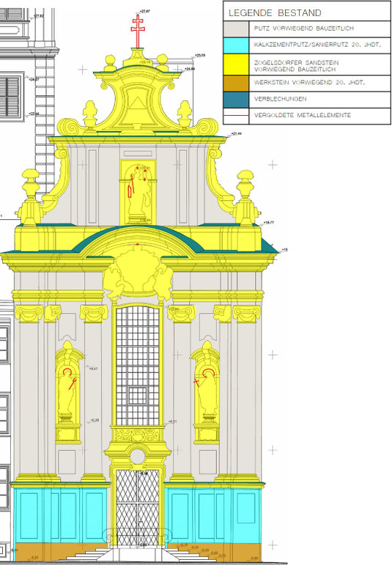
Task: Click the large central gridded window
Action: [138, 366]
